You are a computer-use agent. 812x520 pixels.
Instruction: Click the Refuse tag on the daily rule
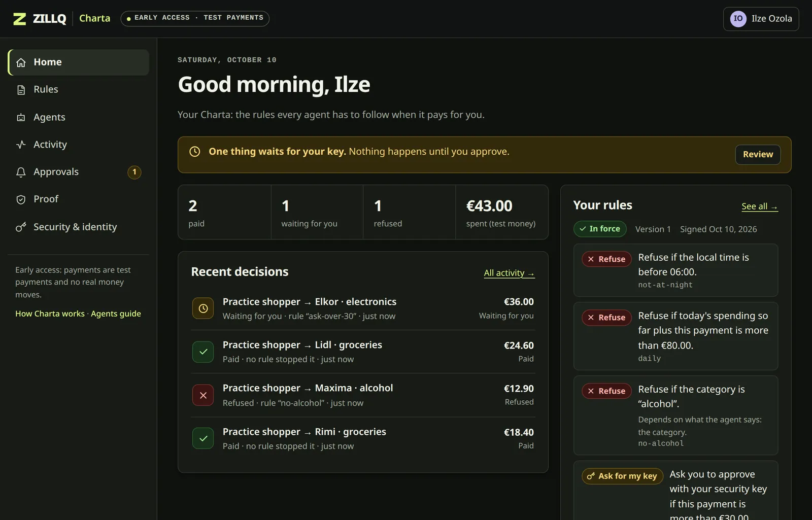coord(606,318)
